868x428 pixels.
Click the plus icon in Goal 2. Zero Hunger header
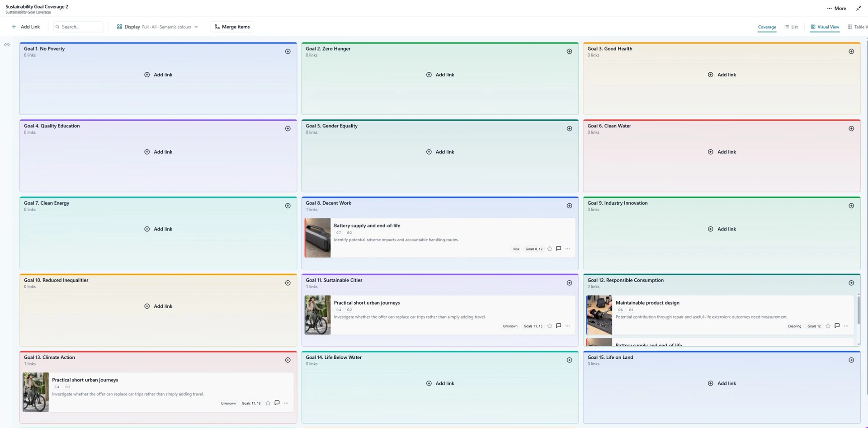tap(569, 52)
